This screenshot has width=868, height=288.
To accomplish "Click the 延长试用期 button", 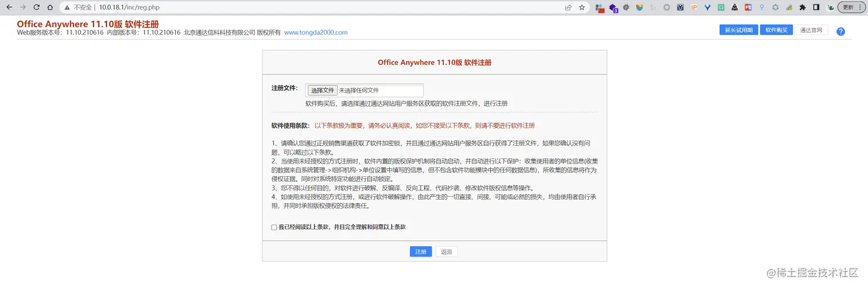I will coord(739,30).
